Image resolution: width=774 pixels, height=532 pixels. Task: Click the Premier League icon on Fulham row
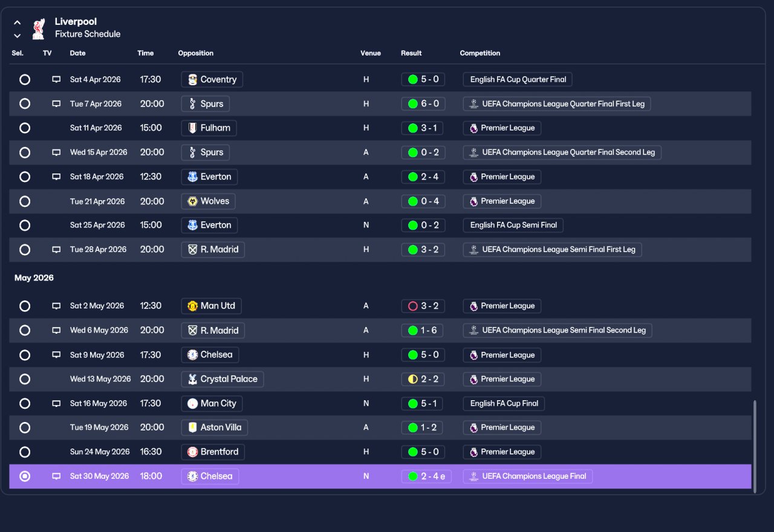point(473,128)
